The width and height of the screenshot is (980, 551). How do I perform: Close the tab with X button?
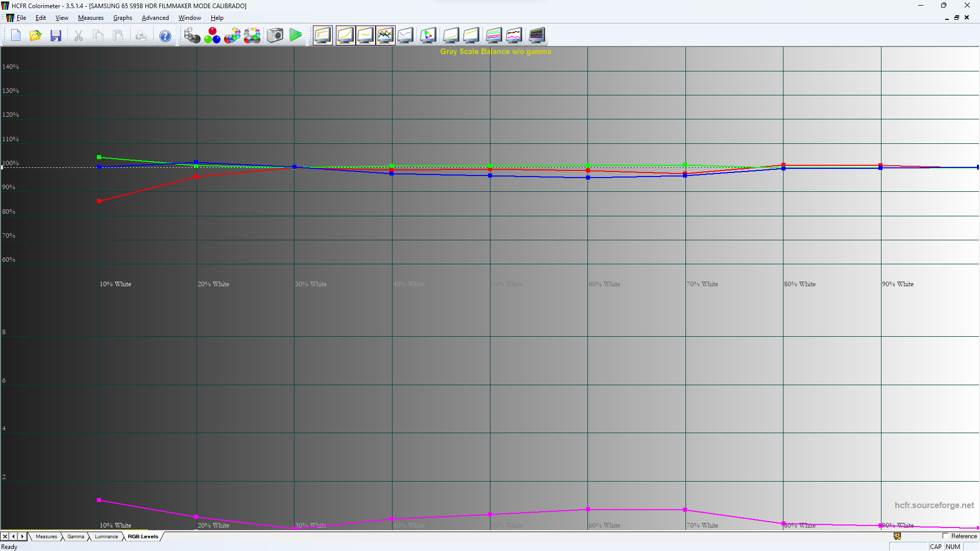(5, 537)
